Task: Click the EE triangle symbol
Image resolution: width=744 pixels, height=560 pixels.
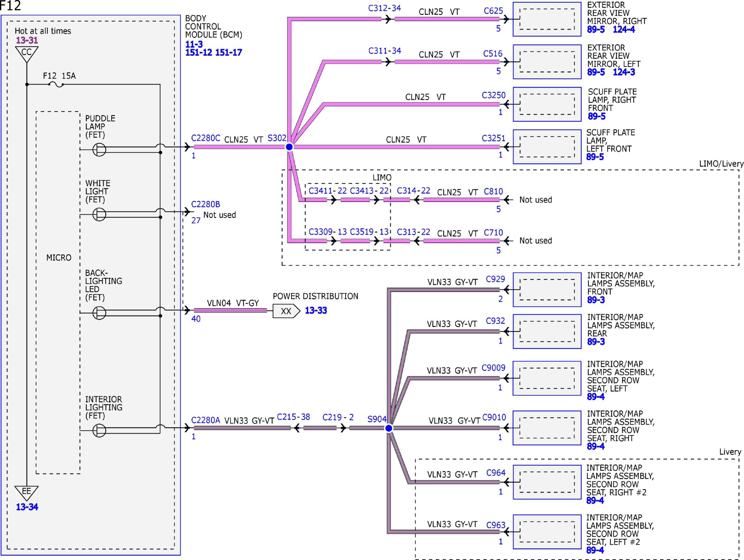Action: pos(27,493)
